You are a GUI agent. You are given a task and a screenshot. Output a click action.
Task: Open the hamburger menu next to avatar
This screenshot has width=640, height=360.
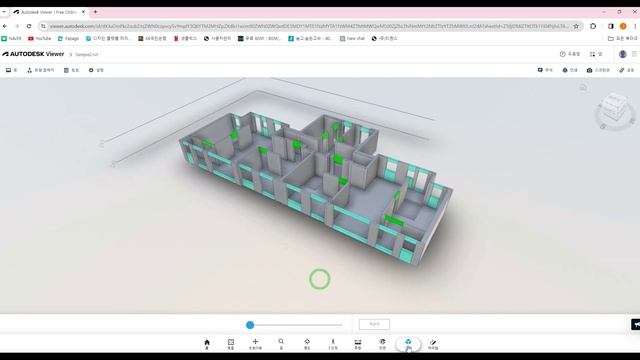point(634,54)
